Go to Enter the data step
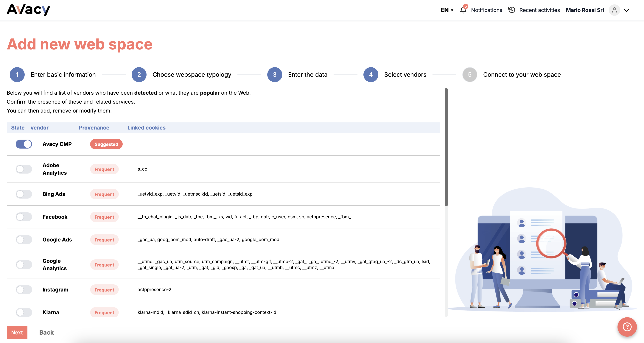The width and height of the screenshot is (644, 343). [x=307, y=74]
